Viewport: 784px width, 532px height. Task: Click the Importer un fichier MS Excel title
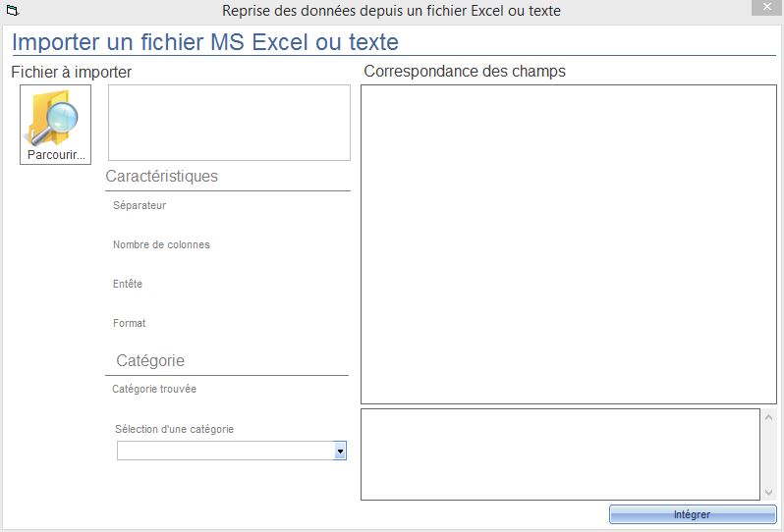(205, 41)
